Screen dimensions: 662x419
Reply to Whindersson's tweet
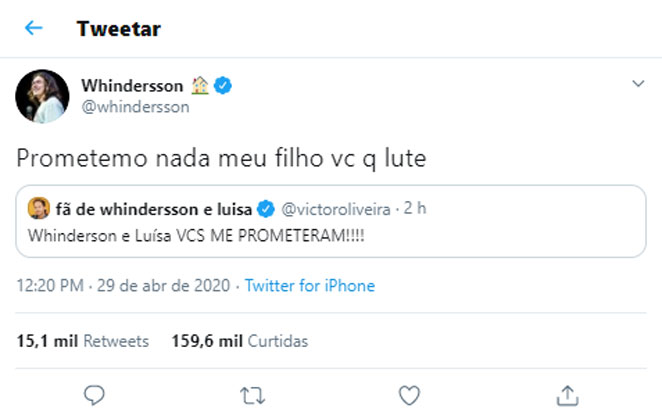pyautogui.click(x=95, y=394)
